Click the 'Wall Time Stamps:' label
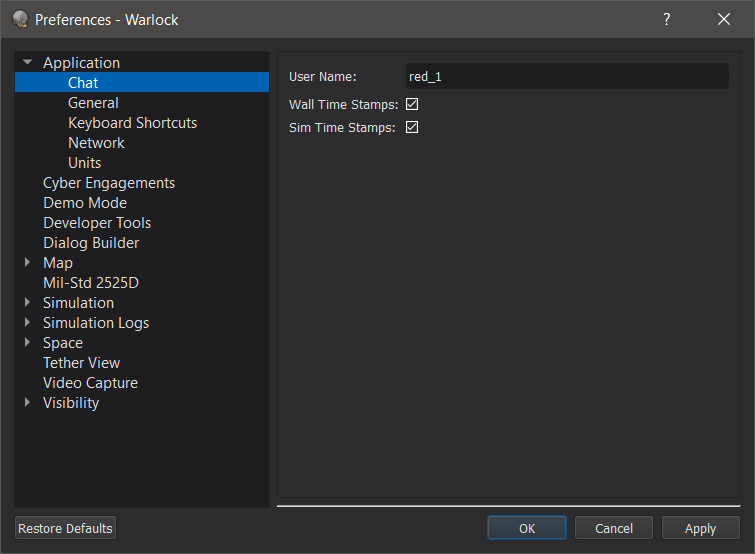The width and height of the screenshot is (755, 554). 343,104
